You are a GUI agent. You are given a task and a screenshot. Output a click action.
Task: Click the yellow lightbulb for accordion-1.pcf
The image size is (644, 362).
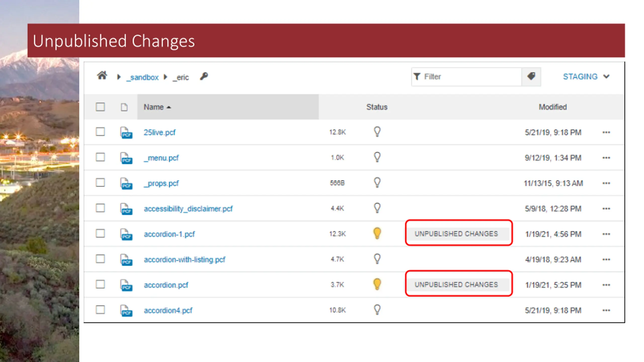point(377,233)
